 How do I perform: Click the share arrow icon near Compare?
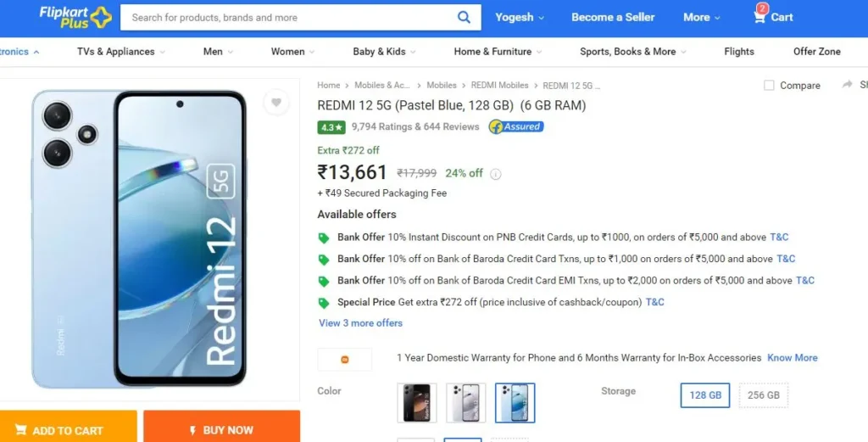[x=847, y=85]
